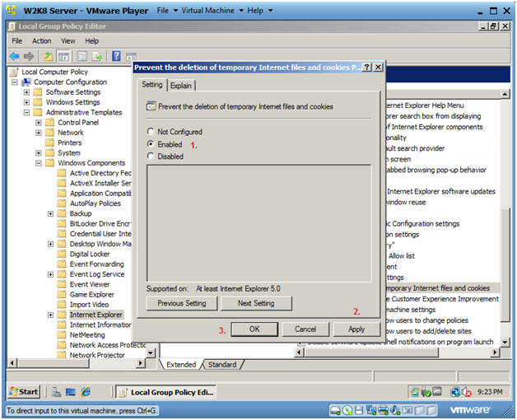517x420 pixels.
Task: Open the Help menu in Policy Editor
Action: [x=91, y=41]
